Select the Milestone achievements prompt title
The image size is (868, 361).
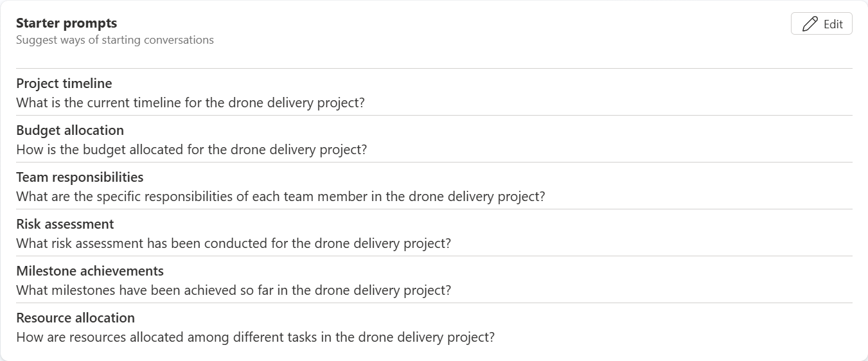(90, 271)
